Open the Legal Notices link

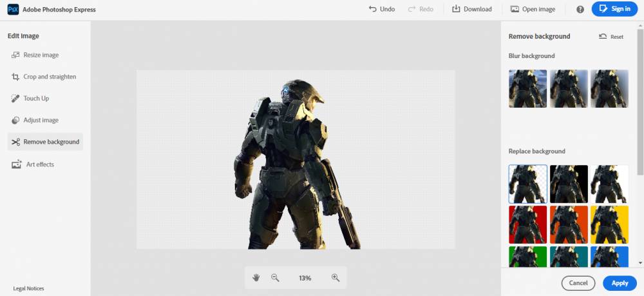(x=28, y=289)
